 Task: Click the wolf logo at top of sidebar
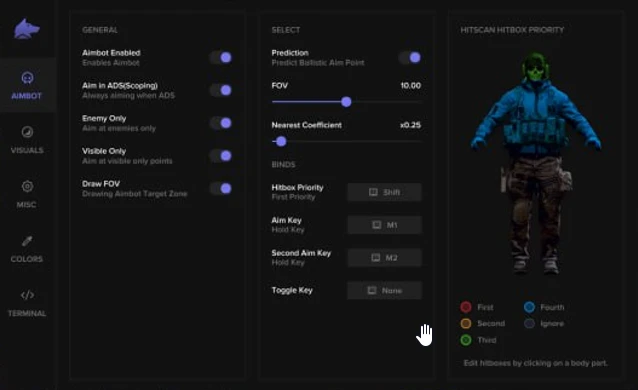coord(27,29)
